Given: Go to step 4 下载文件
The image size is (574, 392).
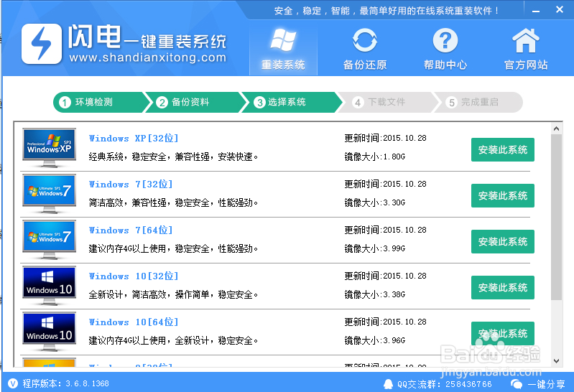Looking at the screenshot, I should coord(387,102).
